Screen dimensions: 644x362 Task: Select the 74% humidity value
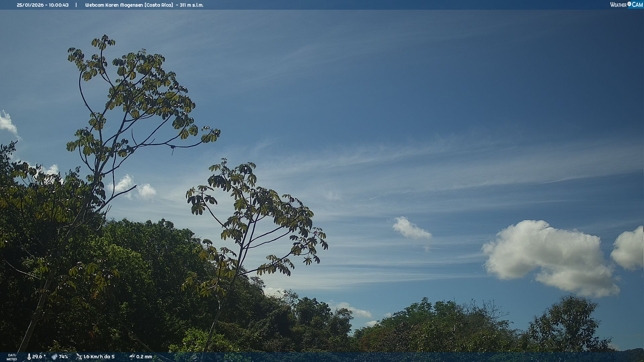63,357
